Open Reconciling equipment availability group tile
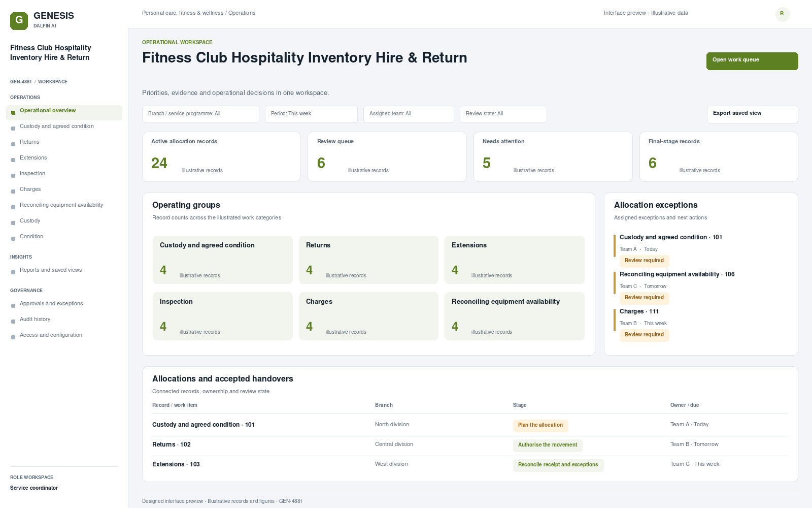The height and width of the screenshot is (508, 812). 515,316
